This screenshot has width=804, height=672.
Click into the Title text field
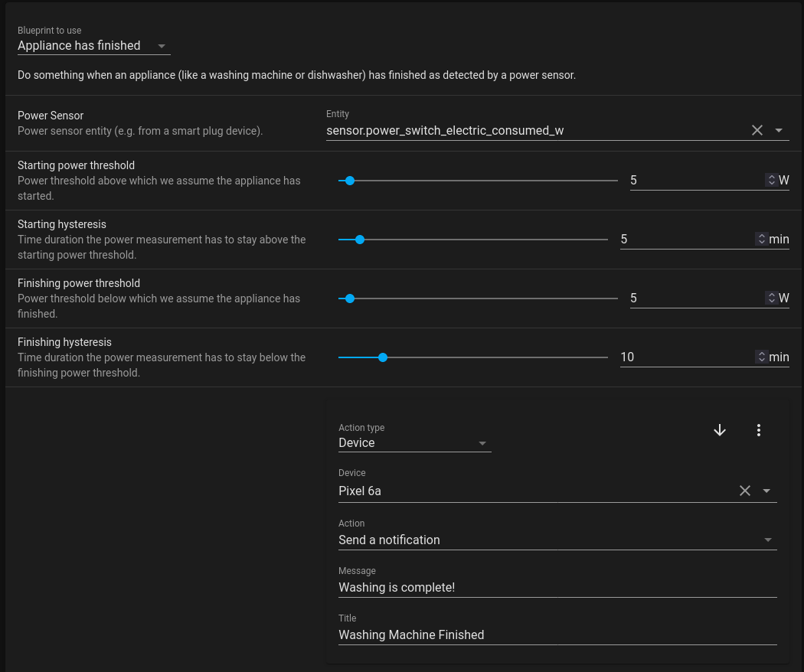click(x=557, y=634)
